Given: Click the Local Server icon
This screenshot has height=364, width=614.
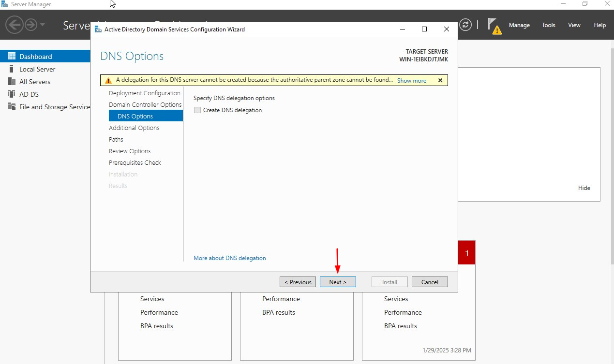Looking at the screenshot, I should (12, 69).
